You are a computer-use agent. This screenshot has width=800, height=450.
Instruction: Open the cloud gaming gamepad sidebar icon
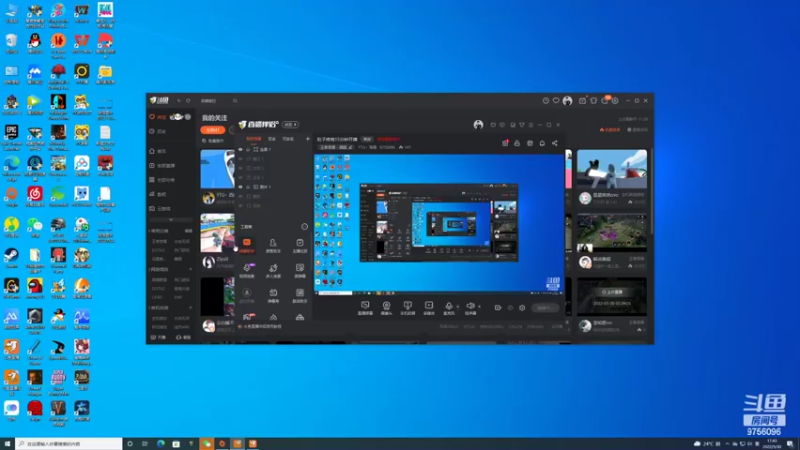pos(152,209)
